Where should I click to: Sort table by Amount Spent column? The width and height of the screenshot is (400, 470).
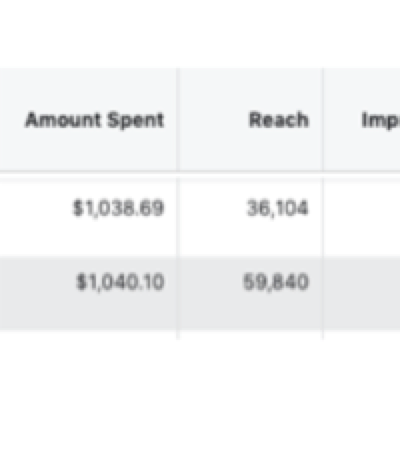(95, 120)
